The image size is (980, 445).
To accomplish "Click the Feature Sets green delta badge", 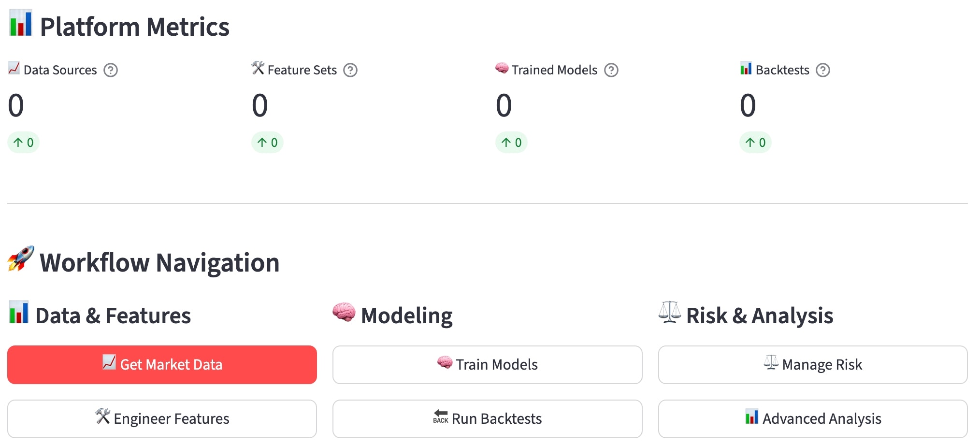I will pos(267,143).
